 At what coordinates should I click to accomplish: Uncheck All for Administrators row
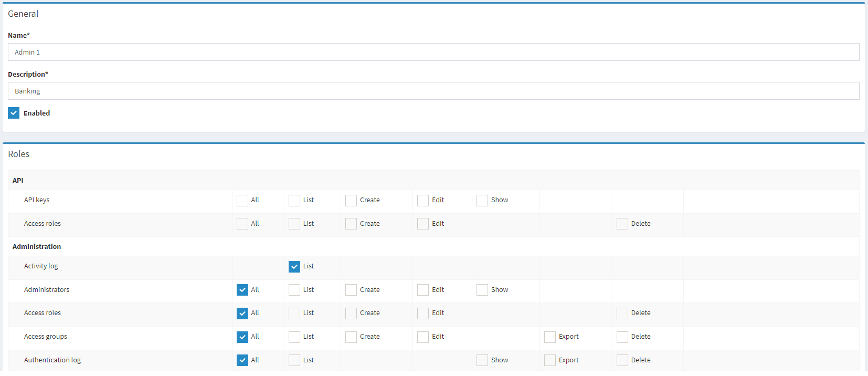pyautogui.click(x=242, y=290)
